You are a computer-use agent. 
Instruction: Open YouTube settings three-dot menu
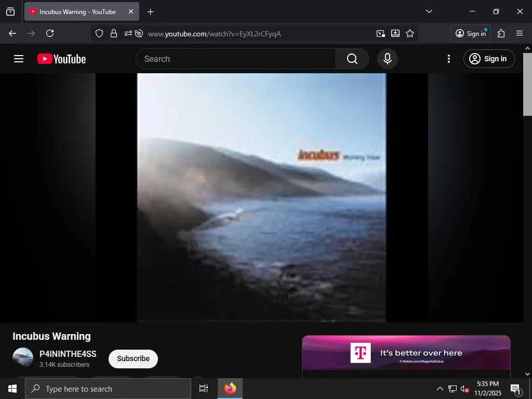coord(449,59)
